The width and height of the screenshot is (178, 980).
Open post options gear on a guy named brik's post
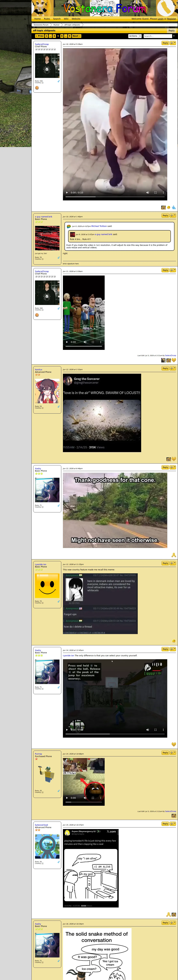(173, 215)
